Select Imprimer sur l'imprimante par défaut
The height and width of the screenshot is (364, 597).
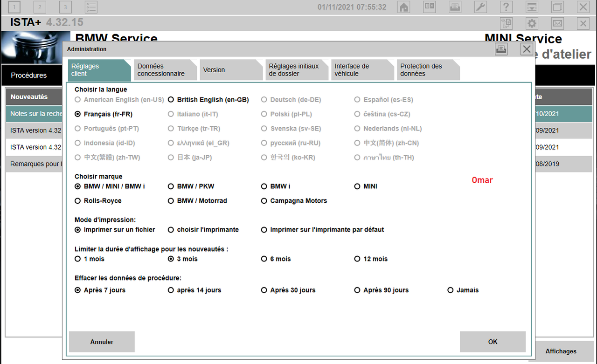point(323,230)
